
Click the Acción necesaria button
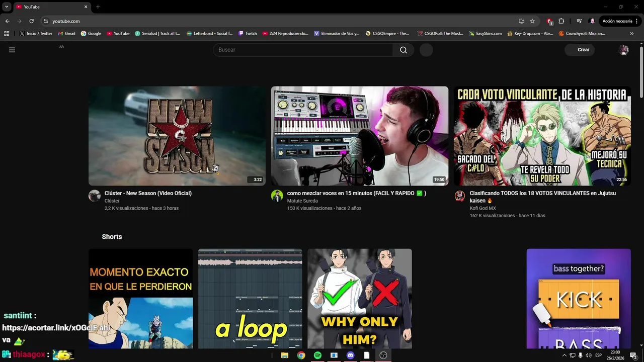pyautogui.click(x=617, y=21)
